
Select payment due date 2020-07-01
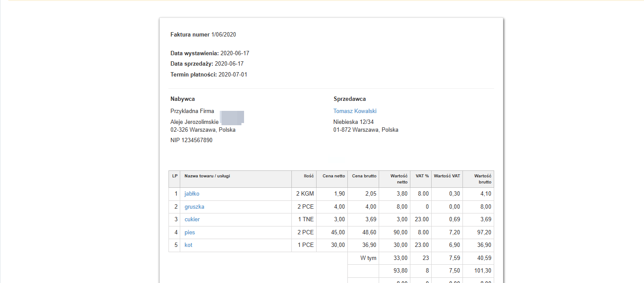click(x=233, y=75)
